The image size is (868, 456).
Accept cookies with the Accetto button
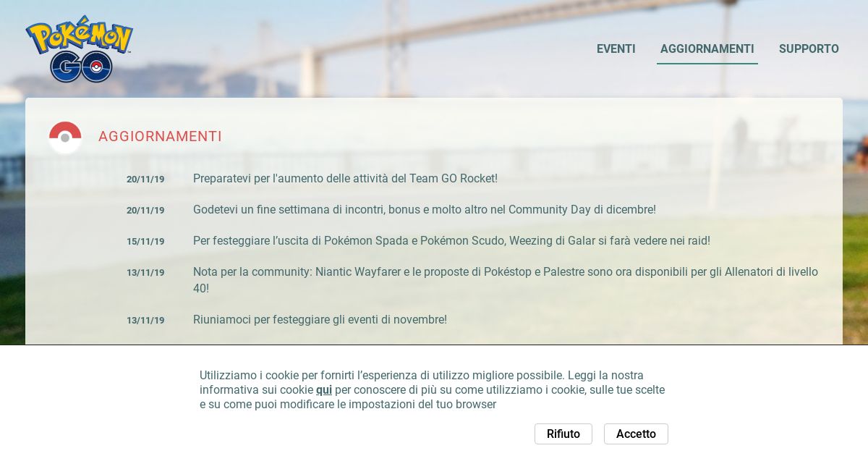pyautogui.click(x=636, y=434)
